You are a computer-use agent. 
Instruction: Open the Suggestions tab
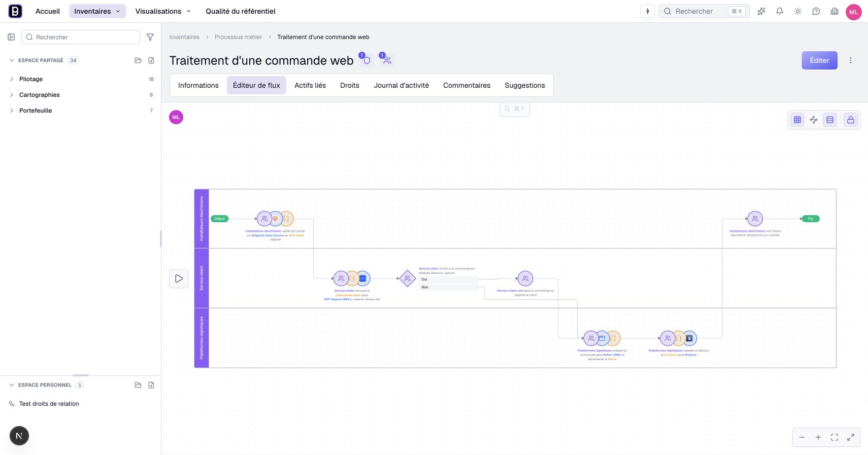click(x=525, y=85)
